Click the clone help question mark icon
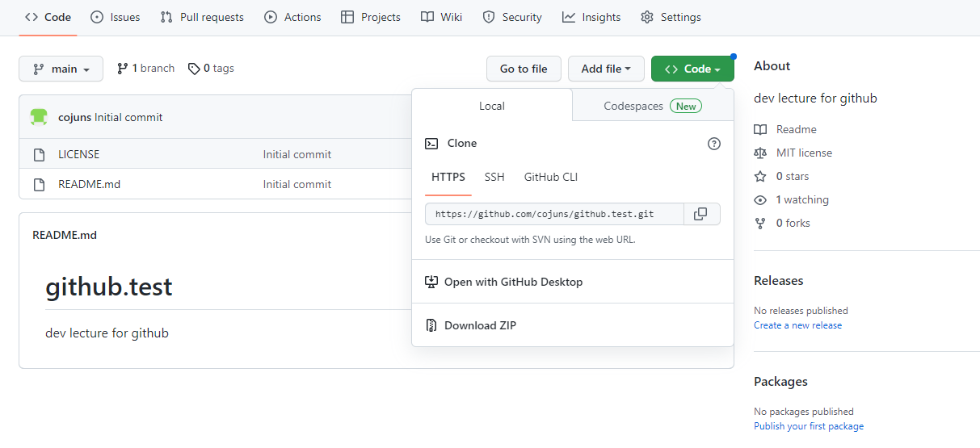This screenshot has width=980, height=448. 714,144
